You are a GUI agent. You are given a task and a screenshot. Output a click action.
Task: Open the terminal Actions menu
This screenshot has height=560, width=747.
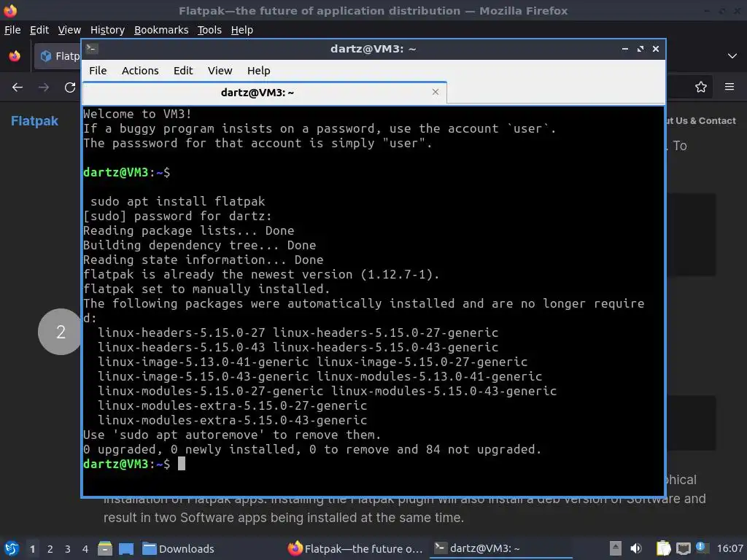point(140,71)
